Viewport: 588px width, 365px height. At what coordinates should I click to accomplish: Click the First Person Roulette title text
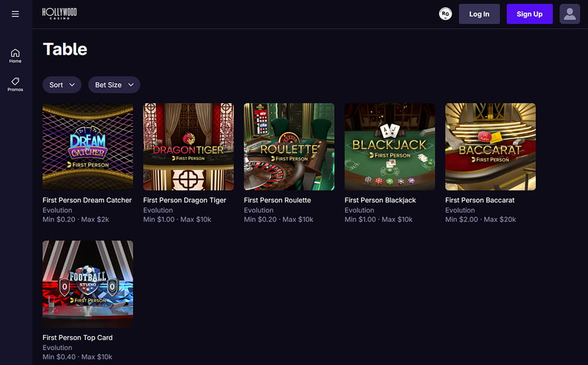pos(277,200)
